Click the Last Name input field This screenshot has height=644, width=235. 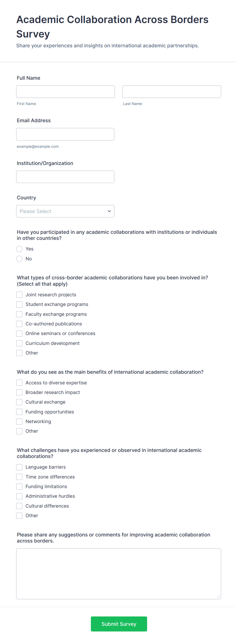point(172,92)
